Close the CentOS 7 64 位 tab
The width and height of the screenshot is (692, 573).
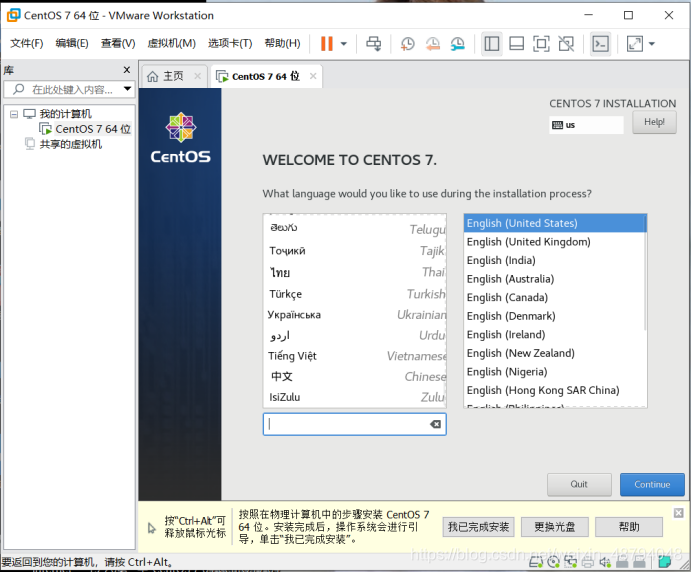[x=313, y=76]
